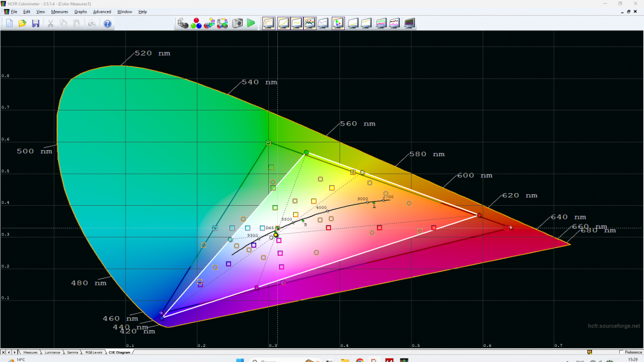Enable the Reference checkbox

[621, 352]
